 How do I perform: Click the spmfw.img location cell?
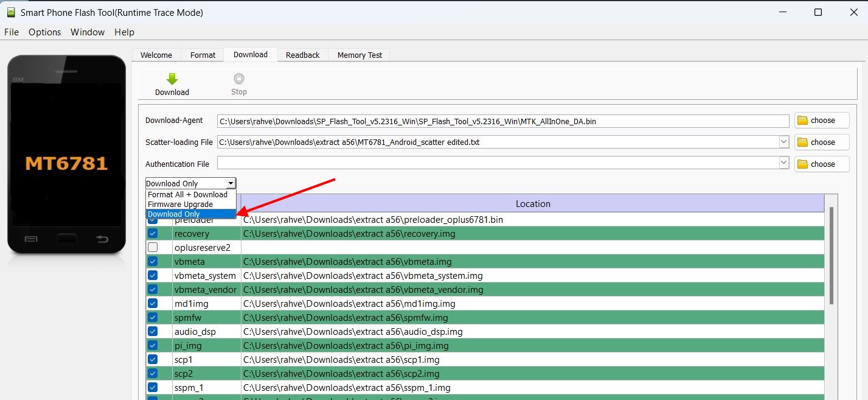click(533, 317)
